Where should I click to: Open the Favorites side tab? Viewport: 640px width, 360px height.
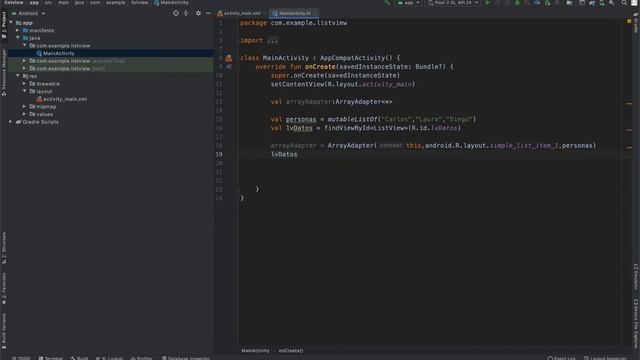click(4, 289)
